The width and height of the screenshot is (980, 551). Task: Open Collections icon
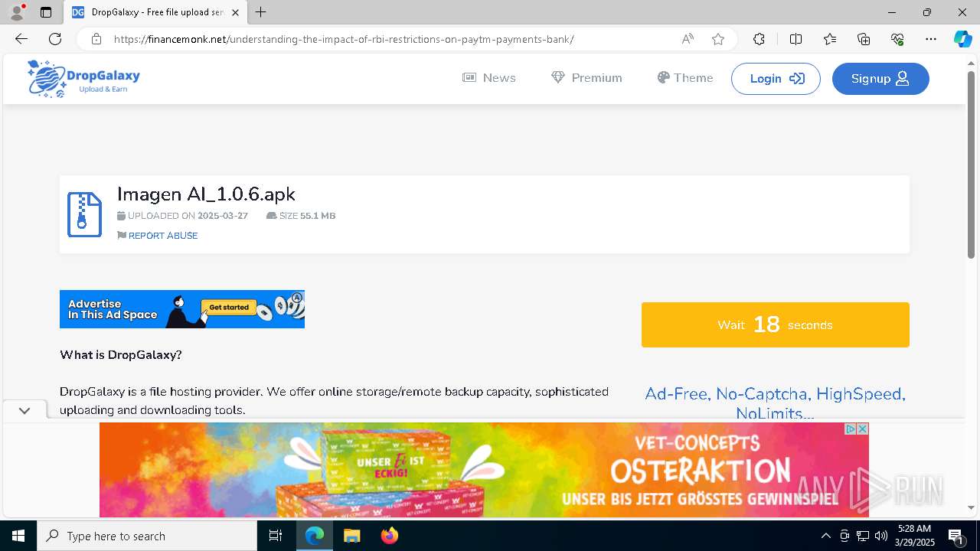864,39
